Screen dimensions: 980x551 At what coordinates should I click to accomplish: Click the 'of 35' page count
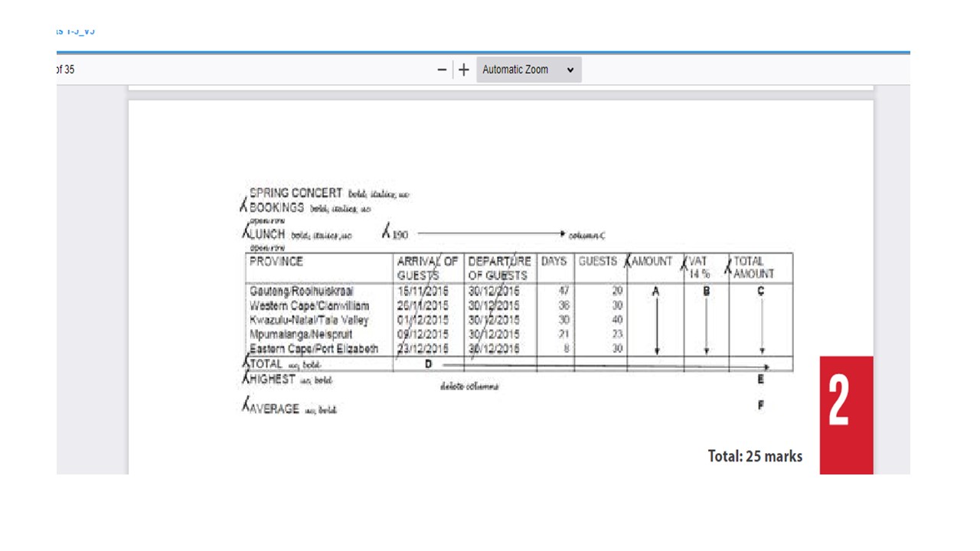point(65,70)
